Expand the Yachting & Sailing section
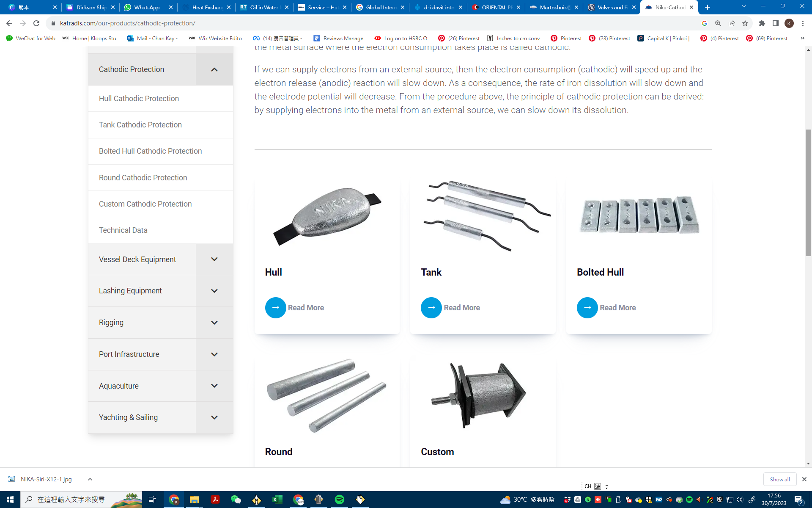Viewport: 812px width, 508px height. point(214,417)
